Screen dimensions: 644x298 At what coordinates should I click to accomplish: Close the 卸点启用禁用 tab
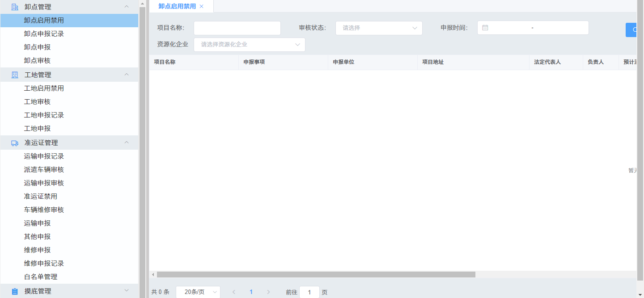(201, 6)
